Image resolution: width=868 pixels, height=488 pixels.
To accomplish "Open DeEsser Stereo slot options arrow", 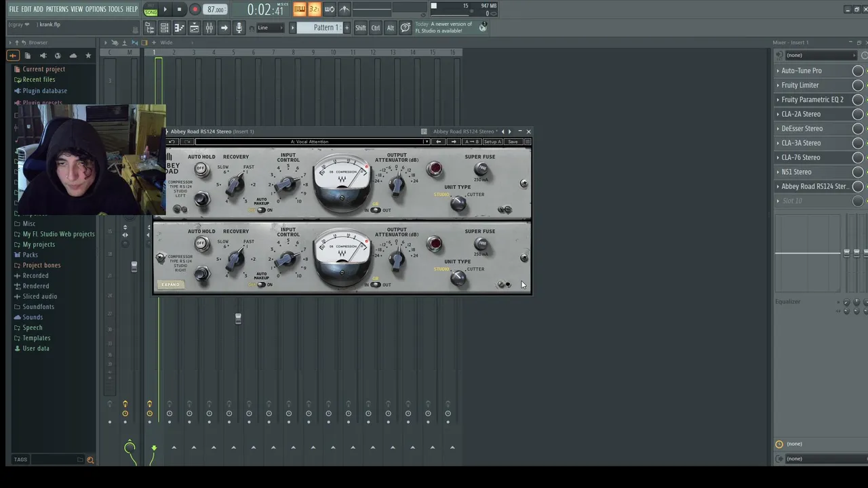I will [778, 129].
